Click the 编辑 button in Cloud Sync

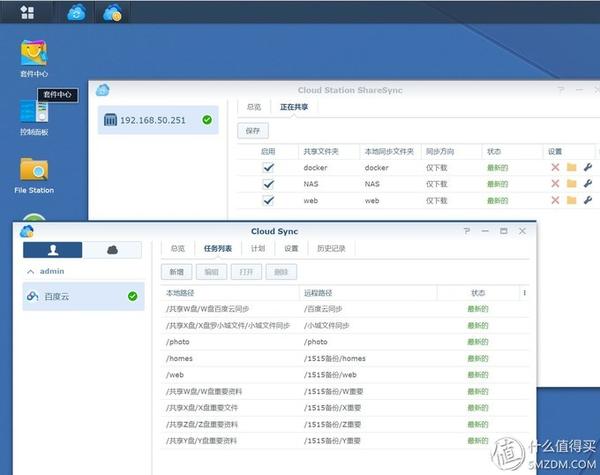[x=212, y=272]
